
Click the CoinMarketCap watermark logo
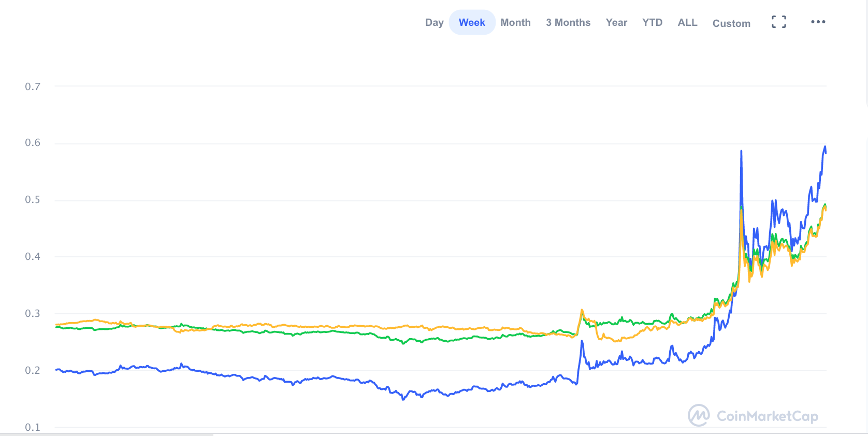699,415
